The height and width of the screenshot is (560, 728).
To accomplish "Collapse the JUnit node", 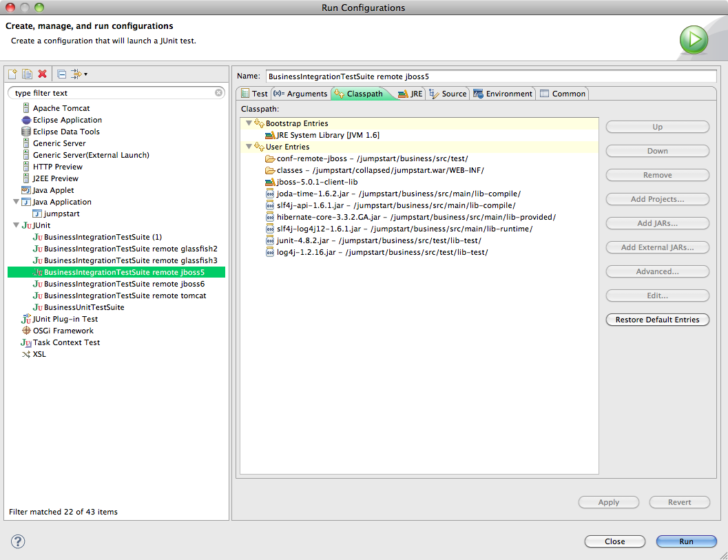I will [x=17, y=225].
